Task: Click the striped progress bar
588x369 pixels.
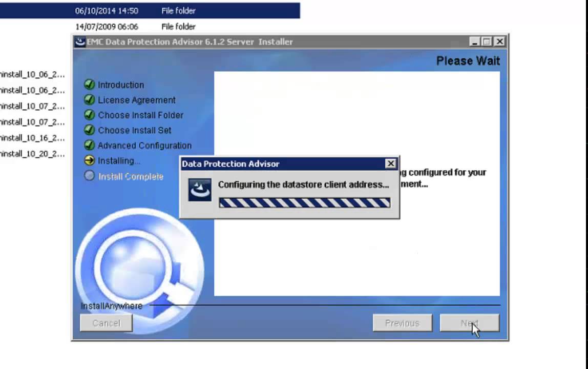Action: click(304, 203)
